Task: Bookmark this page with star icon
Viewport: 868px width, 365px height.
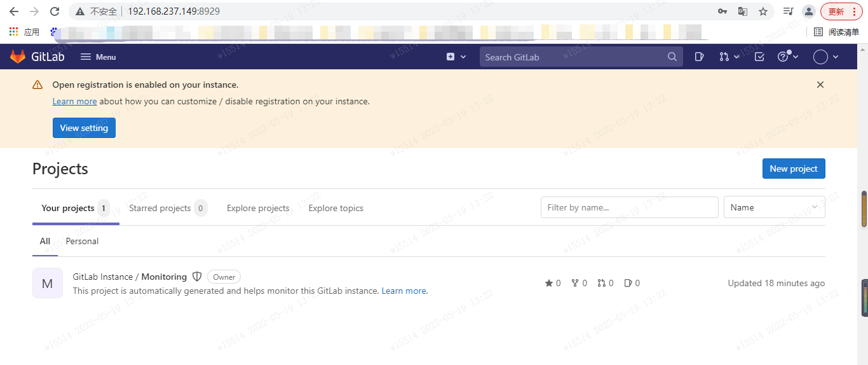Action: click(763, 11)
